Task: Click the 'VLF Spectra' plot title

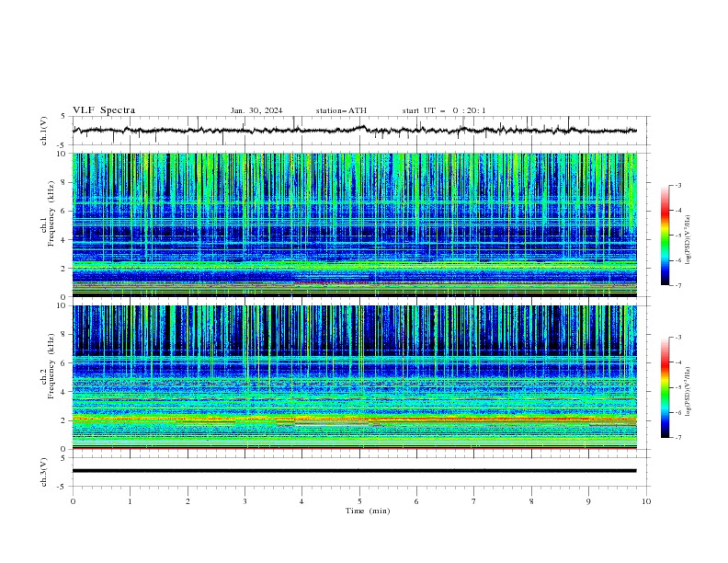Action: tap(104, 110)
